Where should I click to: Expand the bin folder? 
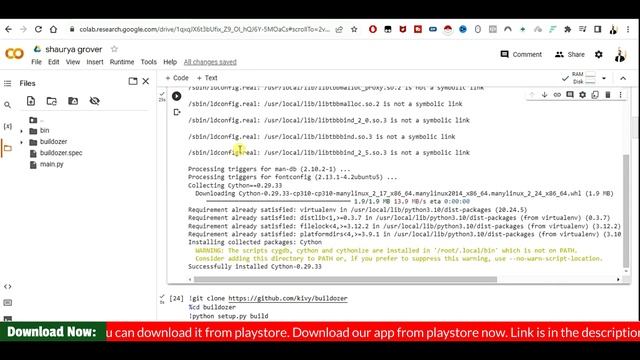coord(22,131)
